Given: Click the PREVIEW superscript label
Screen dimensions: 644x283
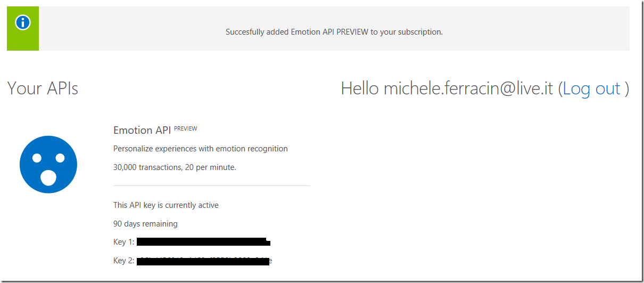Looking at the screenshot, I should point(185,128).
